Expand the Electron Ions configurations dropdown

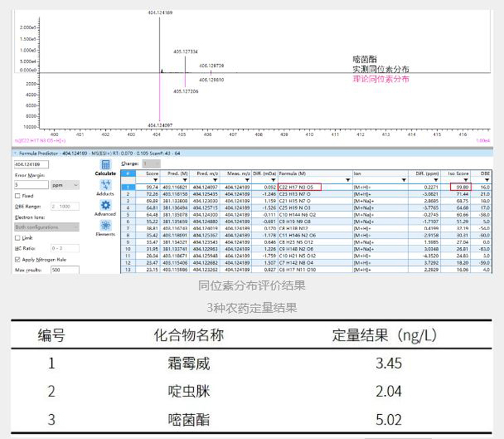(x=47, y=227)
